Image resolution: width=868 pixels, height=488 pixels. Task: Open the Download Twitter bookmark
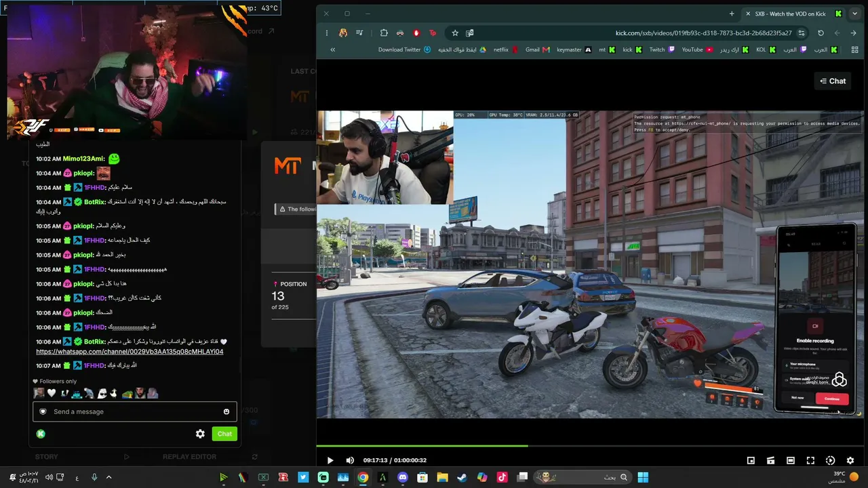(404, 49)
